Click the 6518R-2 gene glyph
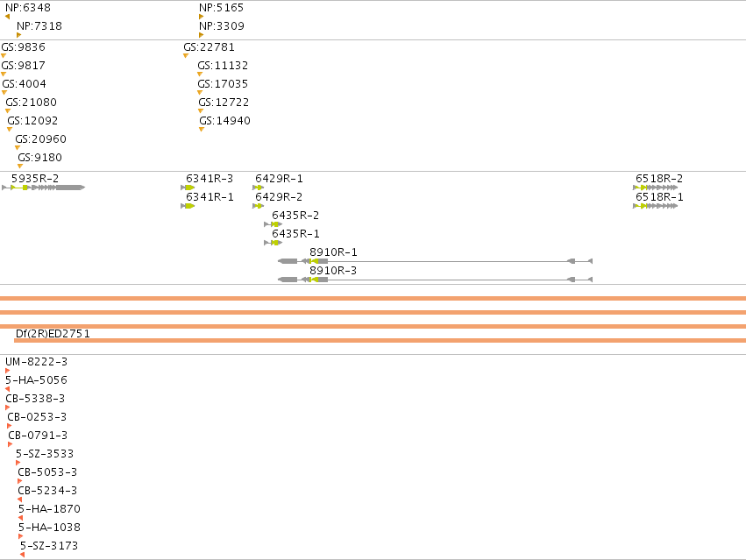Image resolution: width=746 pixels, height=560 pixels. [x=655, y=188]
